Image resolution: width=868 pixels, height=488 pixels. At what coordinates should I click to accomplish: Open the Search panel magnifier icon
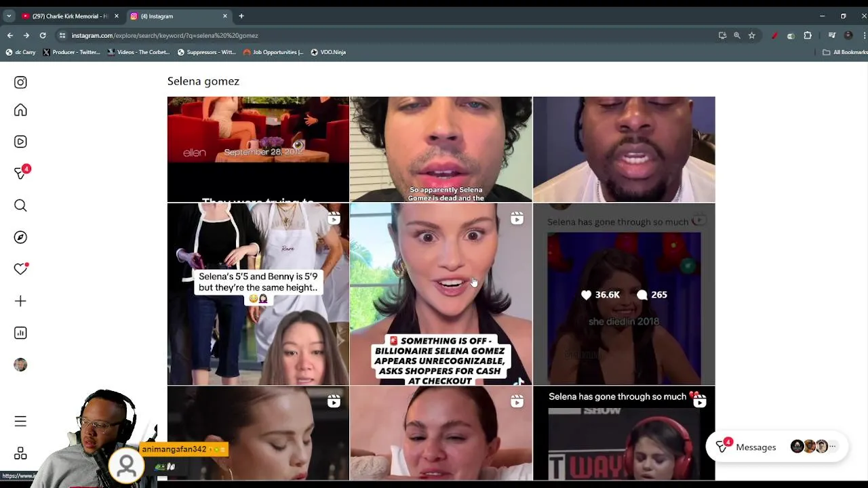click(20, 205)
